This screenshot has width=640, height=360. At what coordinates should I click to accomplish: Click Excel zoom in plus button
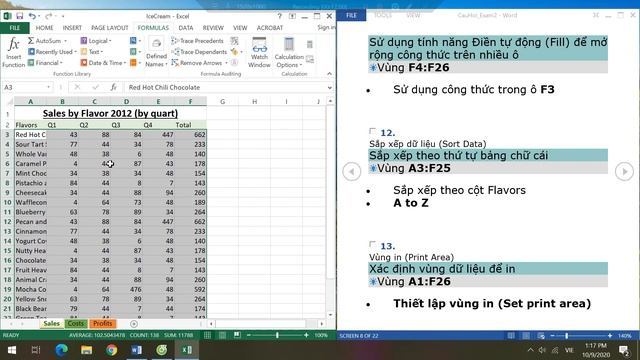click(x=307, y=336)
